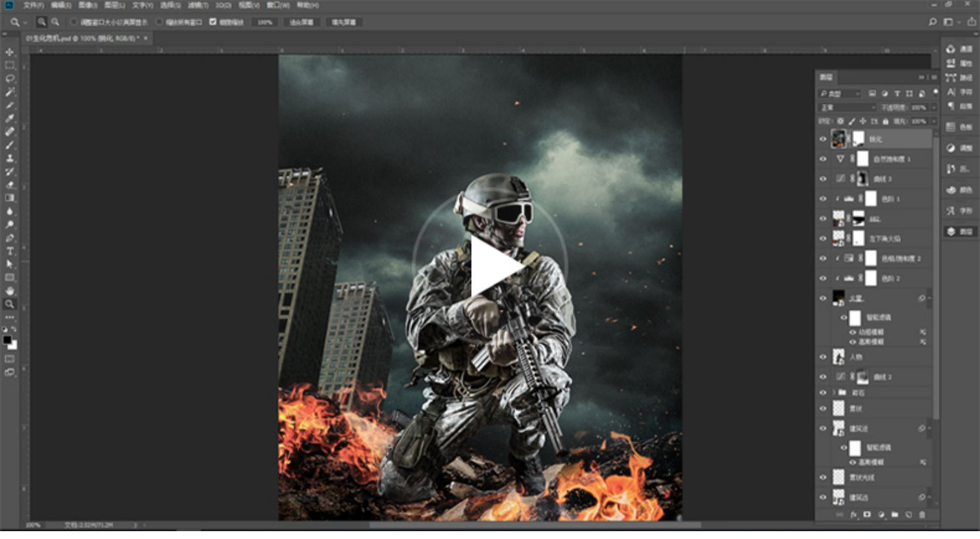Create a new group with the folder icon
980x539 pixels.
894,515
